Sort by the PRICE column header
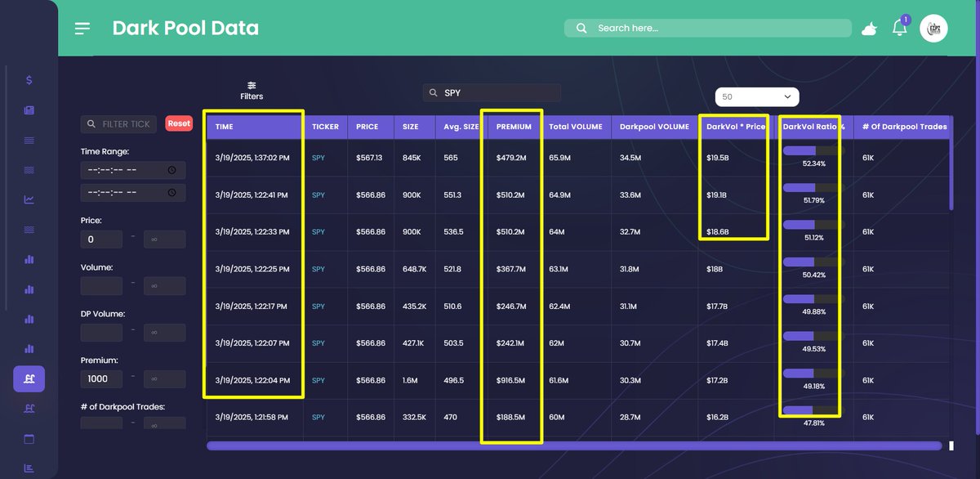The width and height of the screenshot is (980, 479). pos(370,127)
